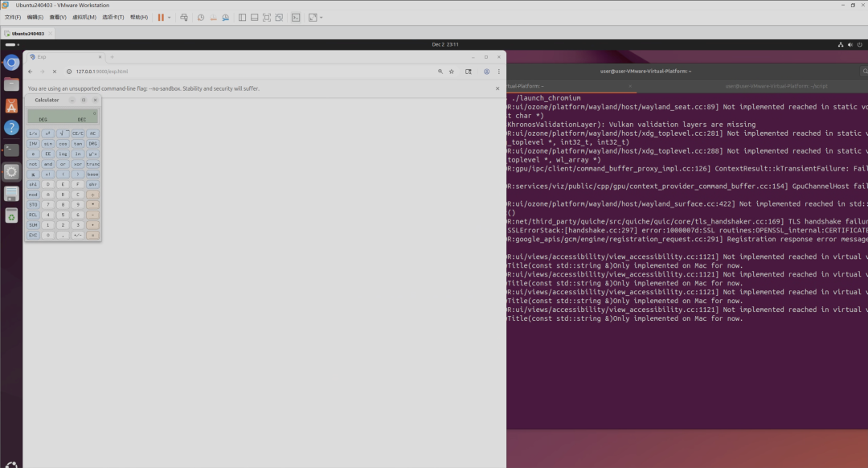868x468 pixels.
Task: Stop loading the page in Chromium
Action: click(55, 72)
